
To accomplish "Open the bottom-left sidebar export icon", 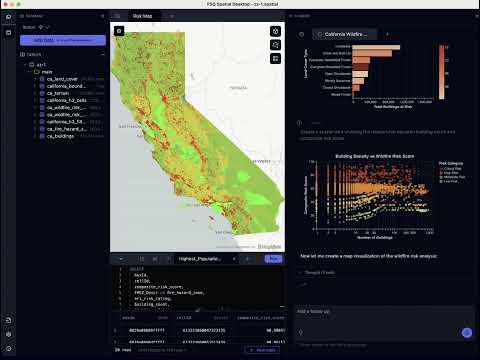I will (9, 320).
